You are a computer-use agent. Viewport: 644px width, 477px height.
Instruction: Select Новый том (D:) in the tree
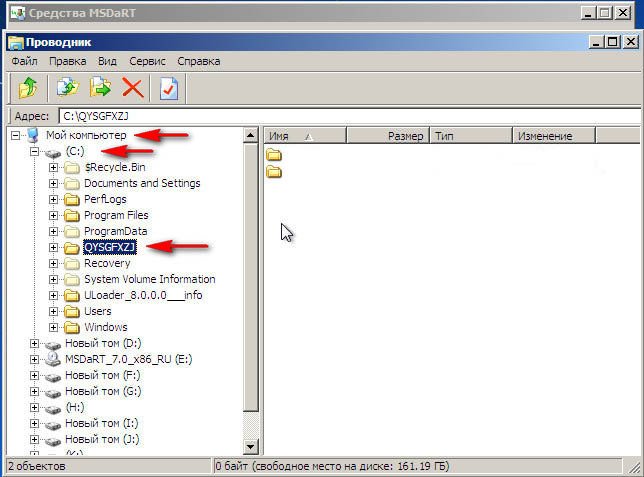[x=103, y=344]
